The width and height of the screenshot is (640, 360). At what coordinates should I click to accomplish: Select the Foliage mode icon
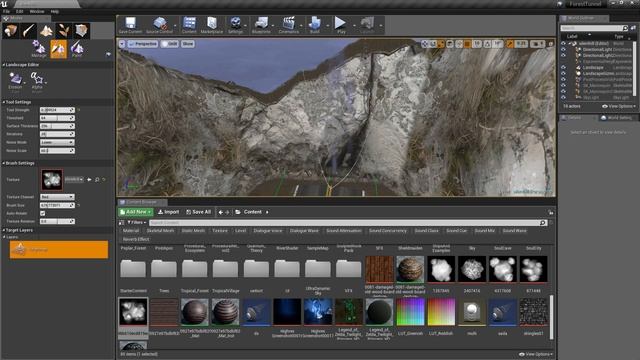[63, 31]
